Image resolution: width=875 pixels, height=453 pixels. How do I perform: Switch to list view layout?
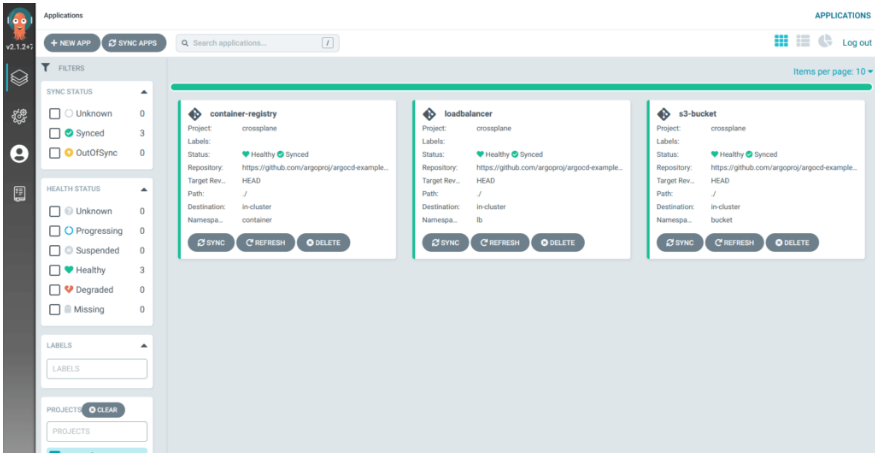click(x=803, y=42)
